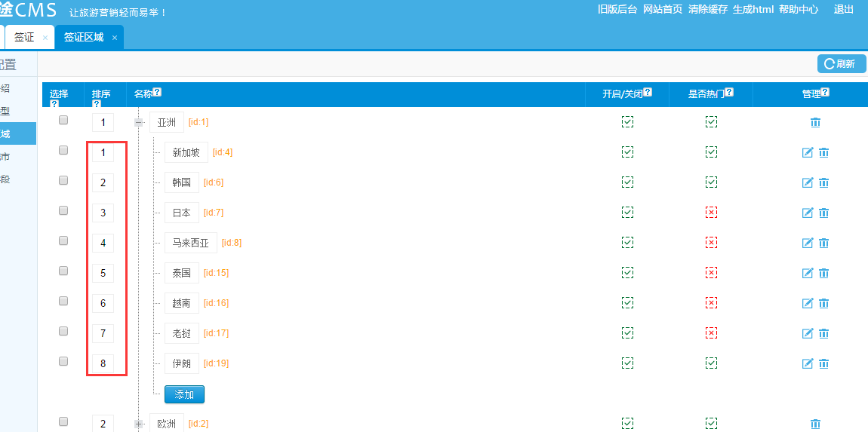868x432 pixels.
Task: Expand the 欧洲 tree node
Action: pos(139,424)
